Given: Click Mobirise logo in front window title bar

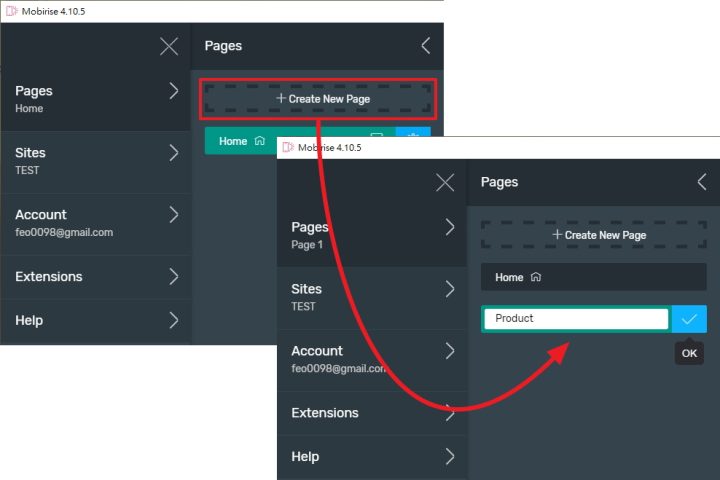Looking at the screenshot, I should [288, 147].
